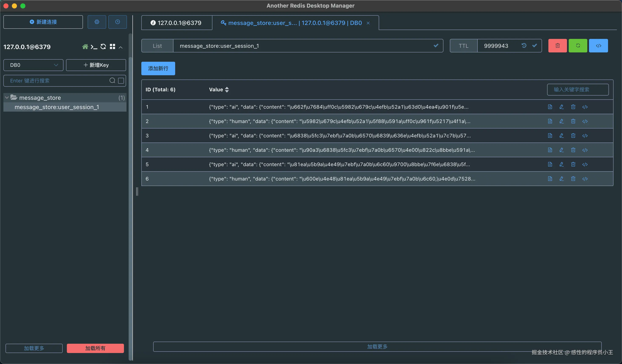Click the 添加新行 add row button

coord(158,68)
